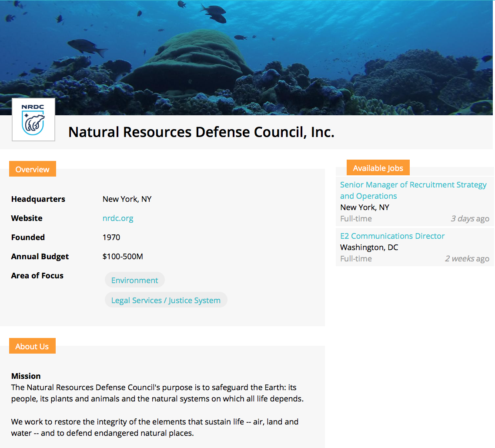Click the Annual Budget label
The width and height of the screenshot is (495, 448).
40,256
